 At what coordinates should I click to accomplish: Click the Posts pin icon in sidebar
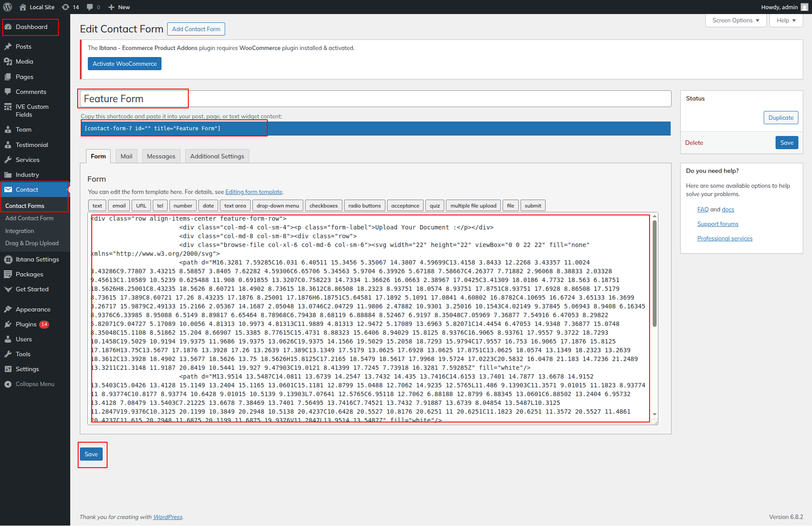coord(8,47)
